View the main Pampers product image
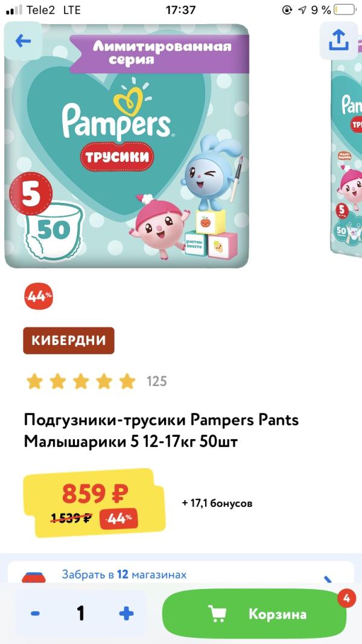 (127, 146)
